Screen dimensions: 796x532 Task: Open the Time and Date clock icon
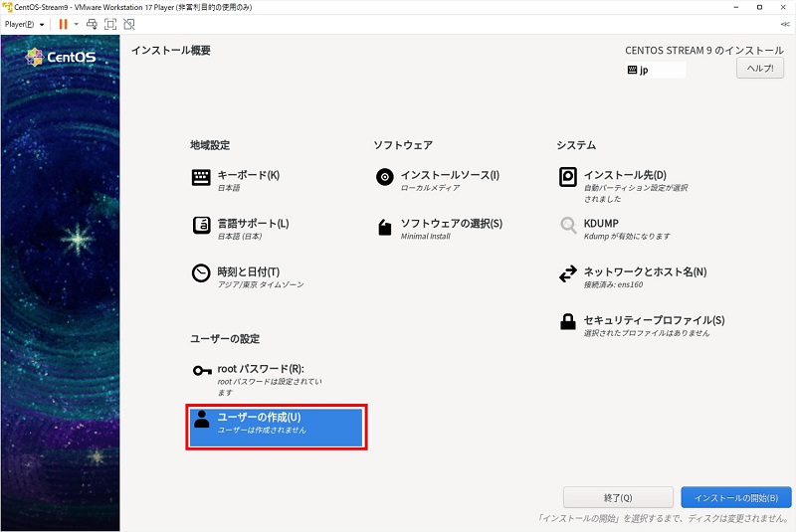pos(201,272)
